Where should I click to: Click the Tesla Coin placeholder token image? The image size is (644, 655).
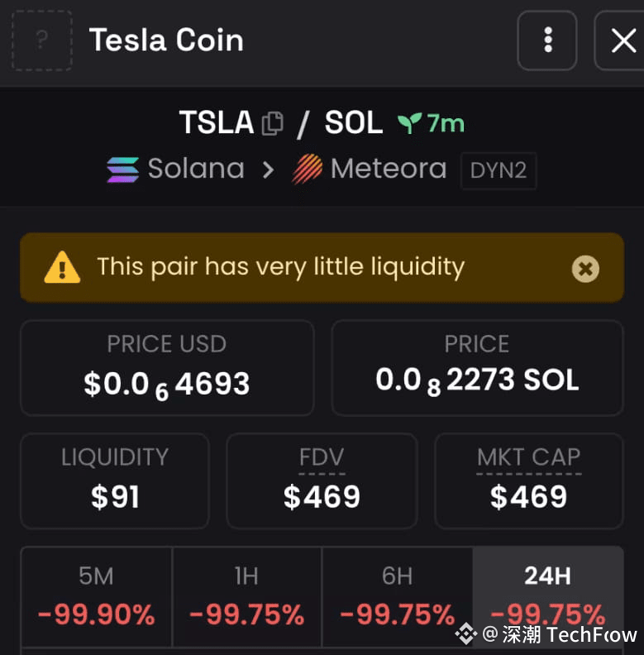[41, 41]
